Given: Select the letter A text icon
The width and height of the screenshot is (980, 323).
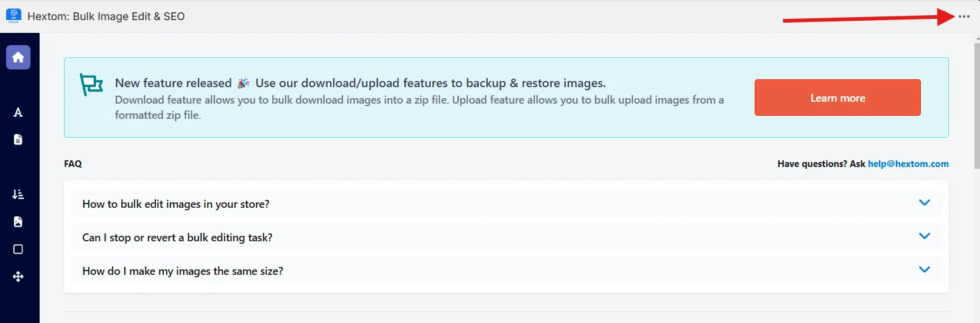Looking at the screenshot, I should click(18, 112).
